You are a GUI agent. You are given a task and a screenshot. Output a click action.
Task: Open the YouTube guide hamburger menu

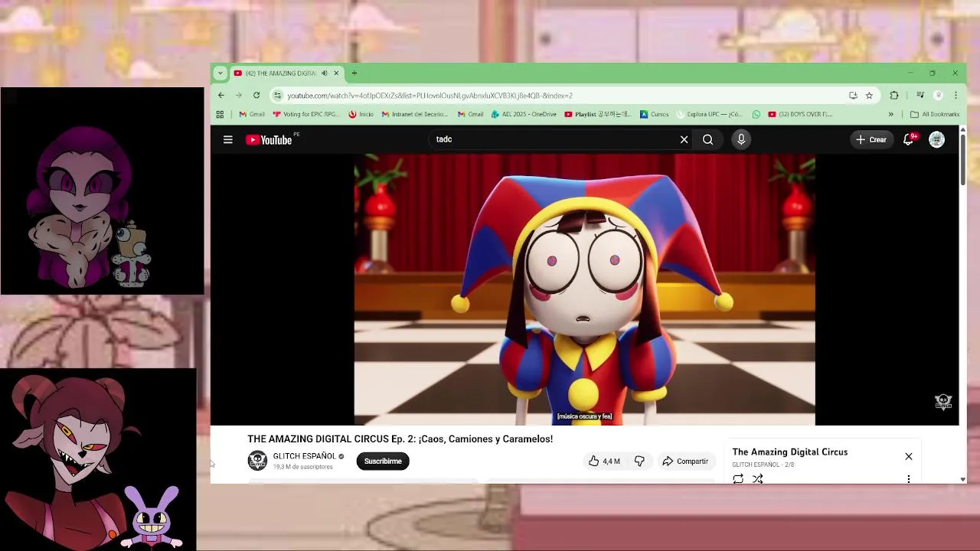click(x=227, y=139)
